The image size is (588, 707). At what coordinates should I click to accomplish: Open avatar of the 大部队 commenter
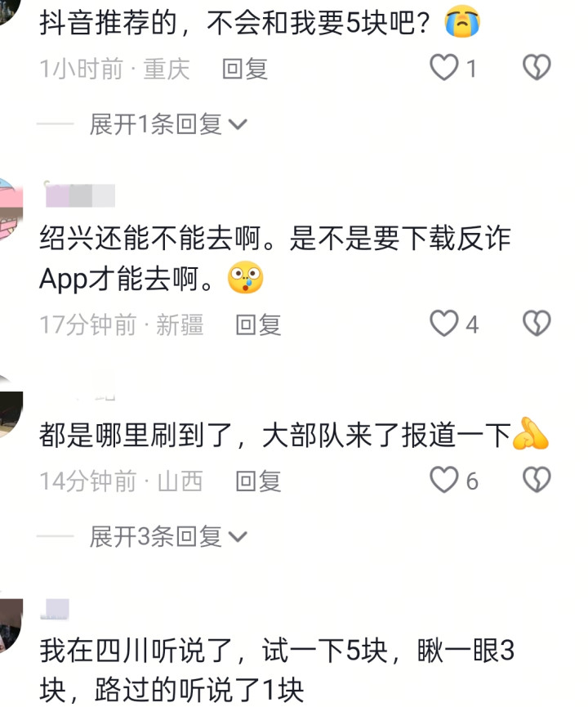pyautogui.click(x=10, y=405)
